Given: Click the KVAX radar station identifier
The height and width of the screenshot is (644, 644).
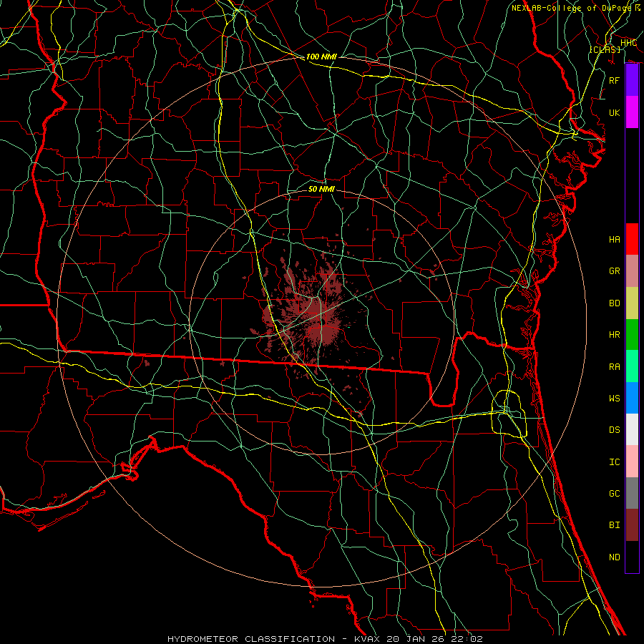Looking at the screenshot, I should point(368,639).
